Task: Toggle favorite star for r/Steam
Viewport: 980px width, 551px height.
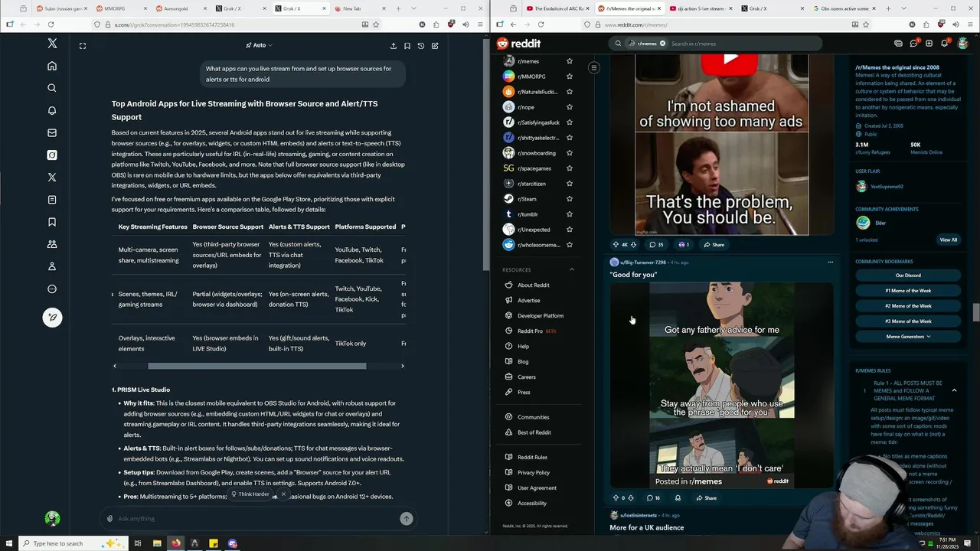Action: coord(569,199)
